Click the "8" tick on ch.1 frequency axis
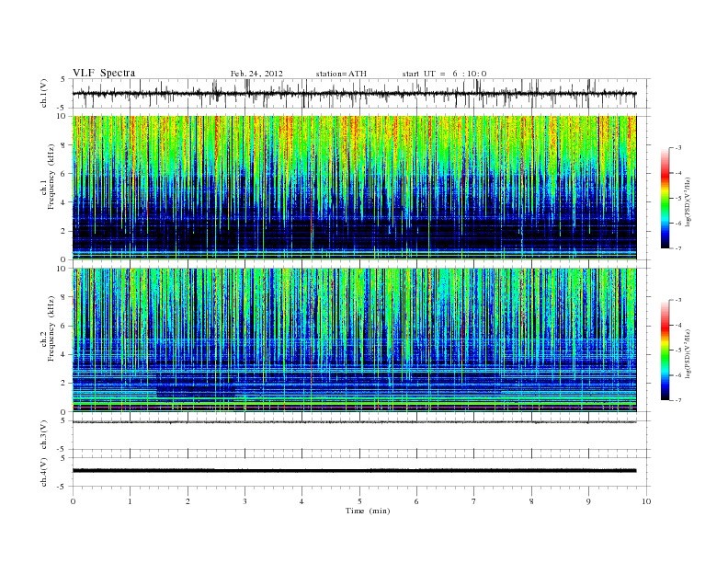Image resolution: width=728 pixels, height=563 pixels. [x=63, y=145]
